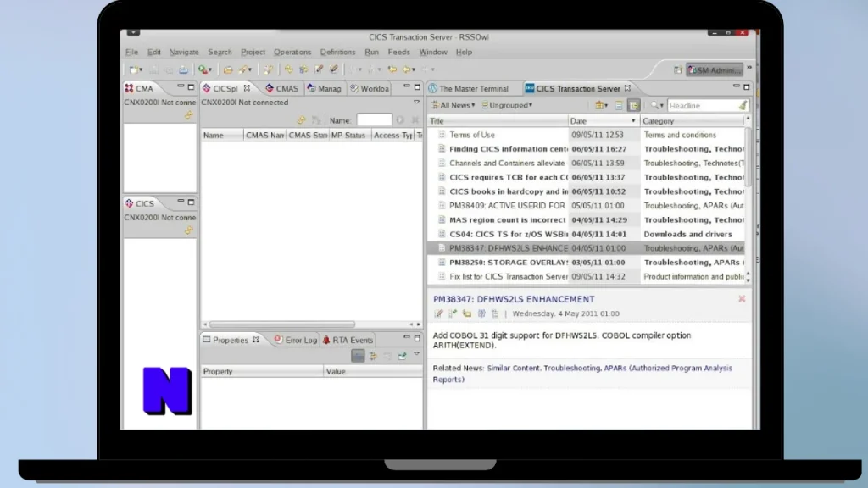Select the Fix list for CICS Transaction Server row
This screenshot has height=488, width=868.
pos(587,277)
